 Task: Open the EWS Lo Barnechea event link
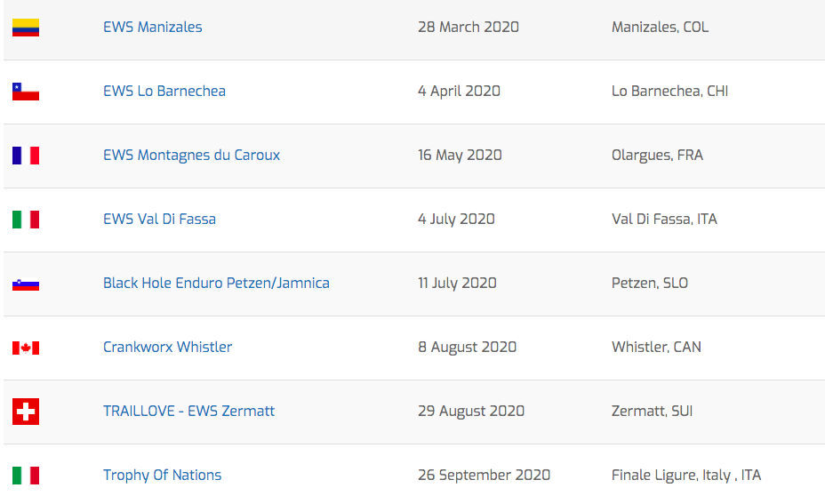(164, 91)
